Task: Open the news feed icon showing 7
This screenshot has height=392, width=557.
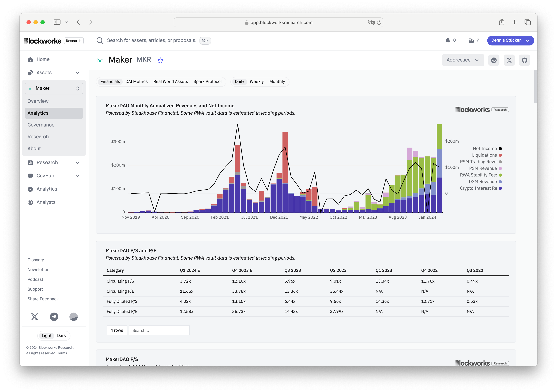Action: pos(471,40)
